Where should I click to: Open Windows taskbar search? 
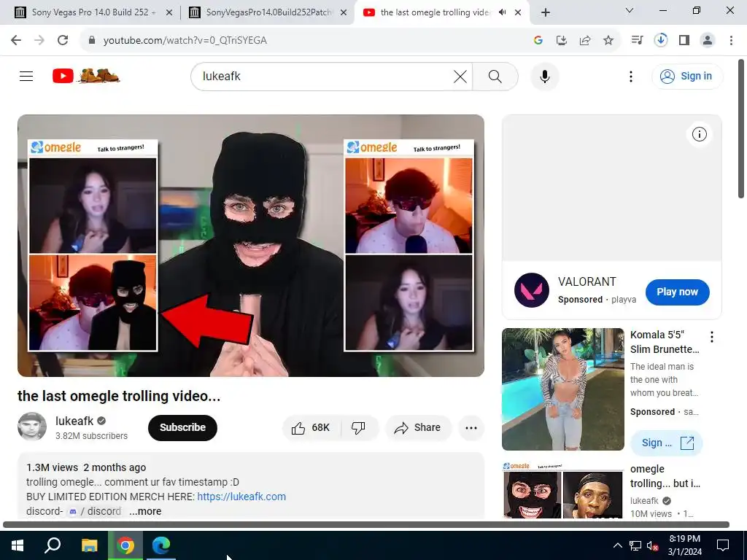(53, 545)
